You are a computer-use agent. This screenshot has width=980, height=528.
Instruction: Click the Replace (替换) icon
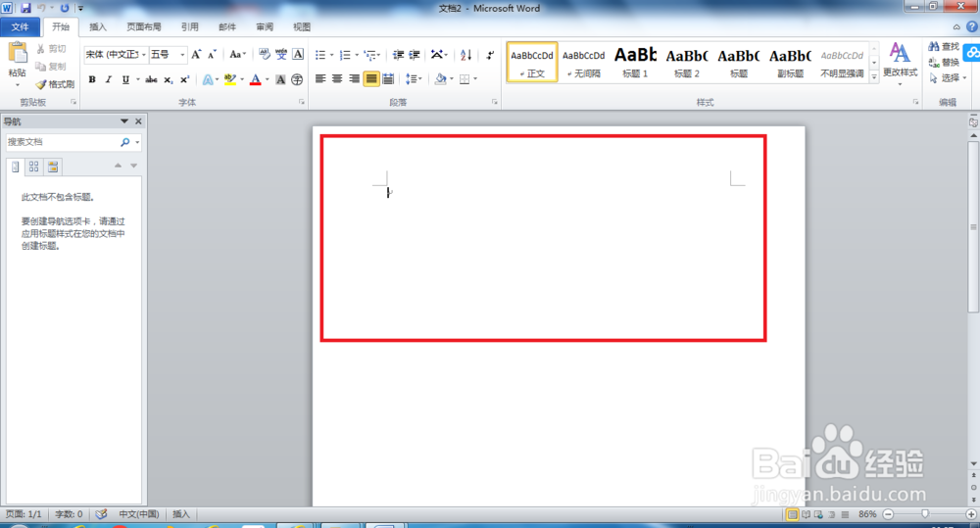(x=934, y=62)
